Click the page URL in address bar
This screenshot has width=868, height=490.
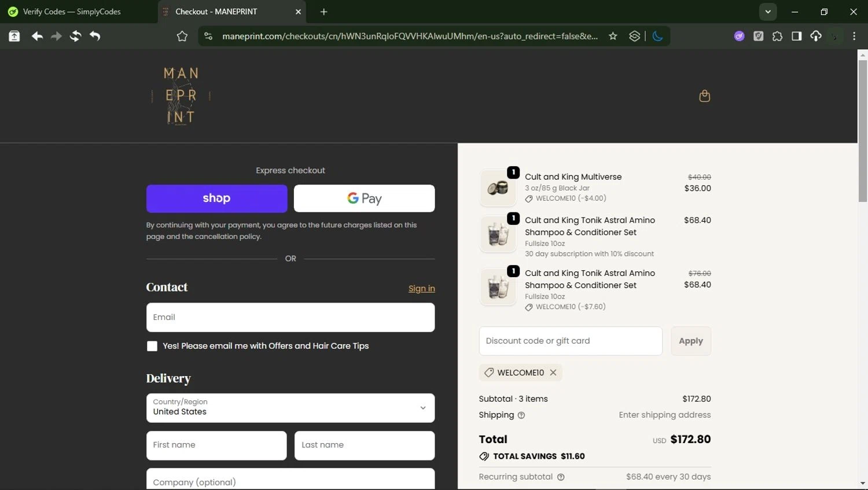pyautogui.click(x=410, y=36)
